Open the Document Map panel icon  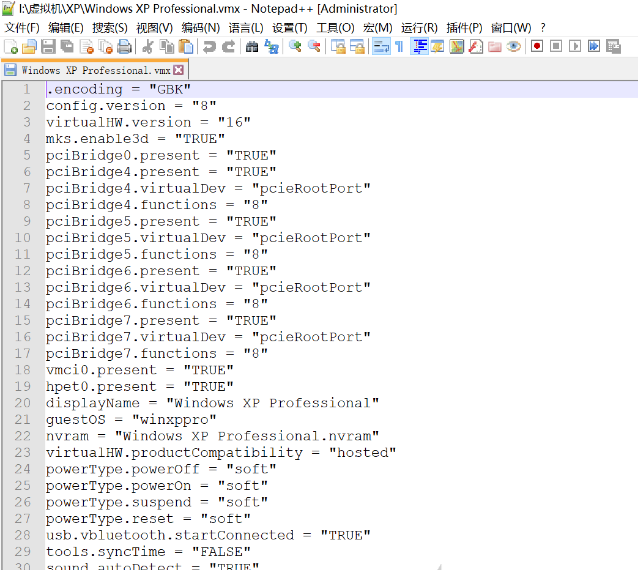[457, 46]
